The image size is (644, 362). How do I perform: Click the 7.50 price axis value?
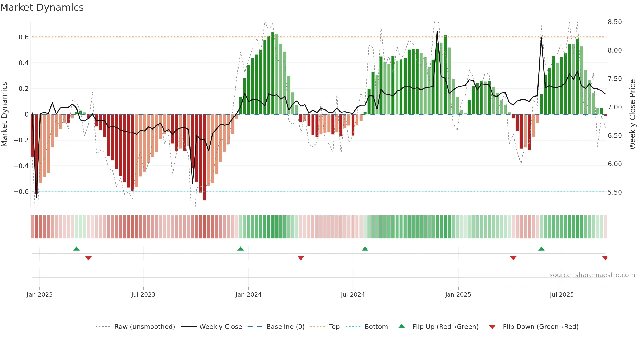615,79
